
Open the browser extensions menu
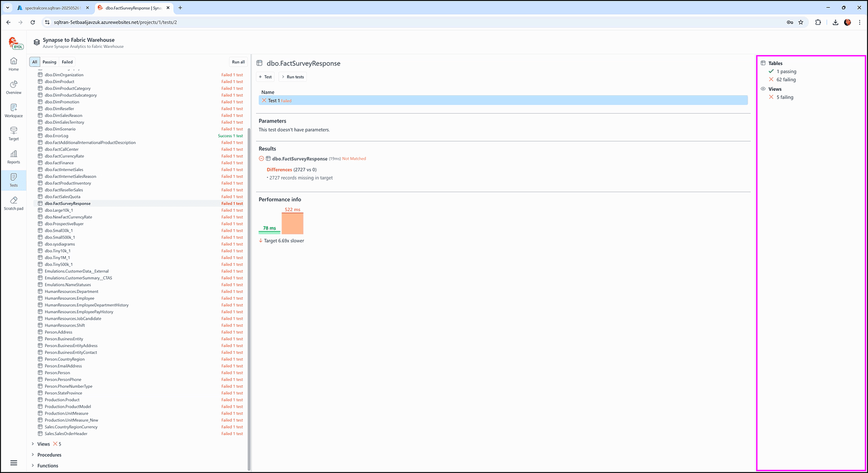click(x=818, y=22)
